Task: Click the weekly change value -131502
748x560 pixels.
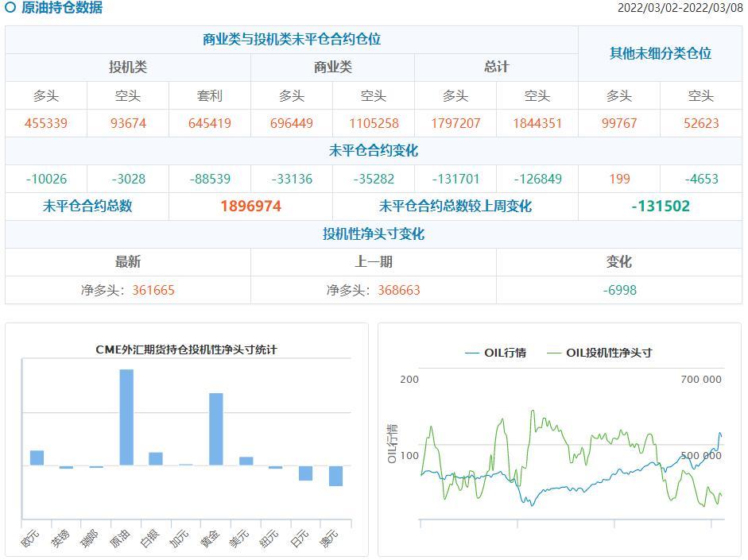Action: [660, 207]
